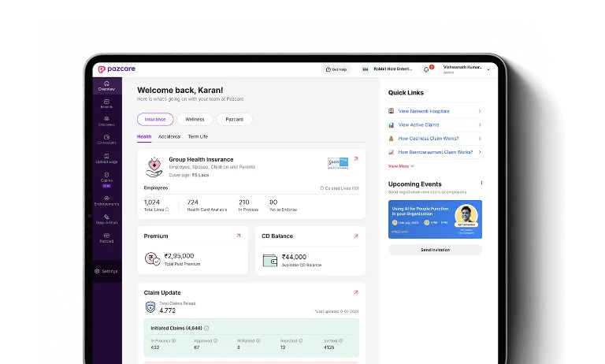Select the Health sub-tab

pyautogui.click(x=144, y=136)
